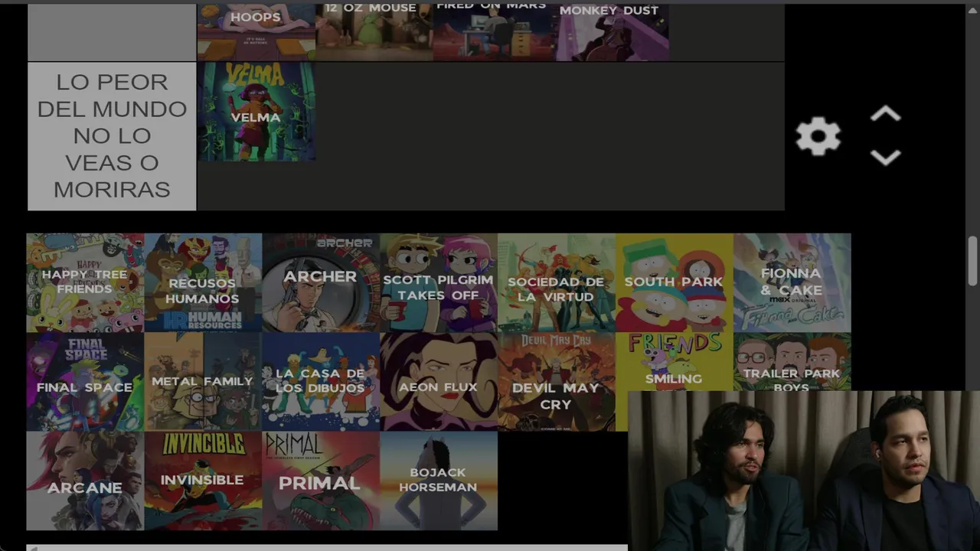Pick the Archer tile
Screen dimensions: 980x551
coord(321,282)
